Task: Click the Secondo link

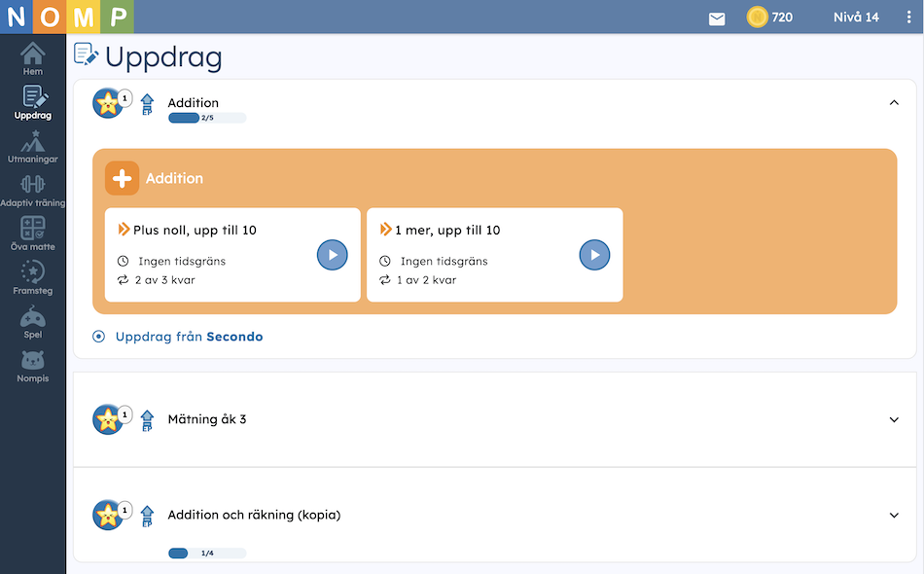Action: click(234, 337)
